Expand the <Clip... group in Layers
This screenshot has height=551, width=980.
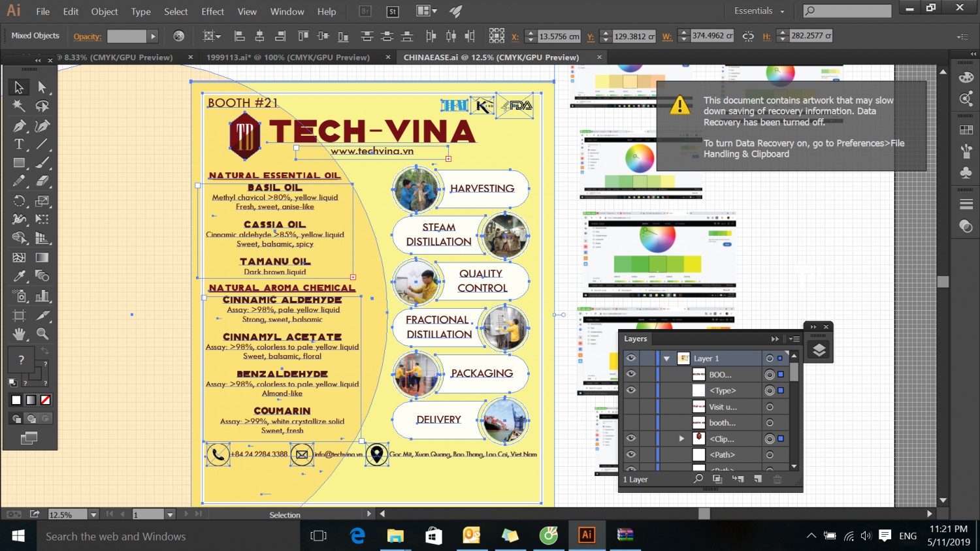tap(681, 439)
